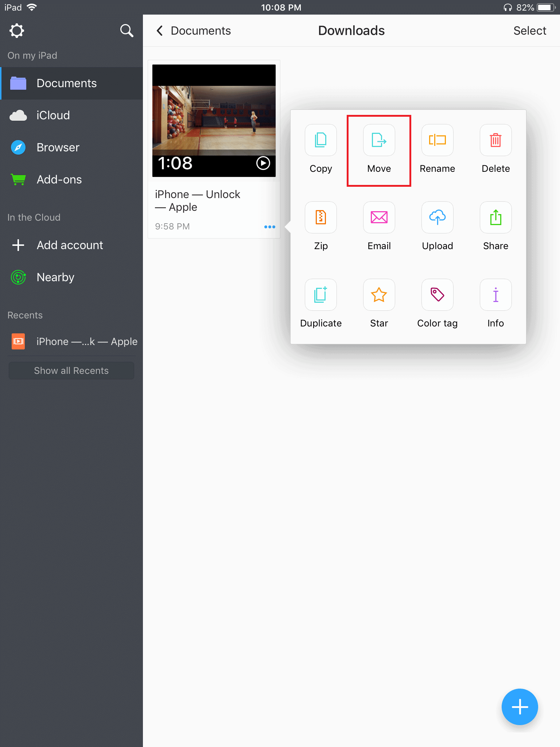560x747 pixels.
Task: Tap the blue plus add button
Action: (520, 707)
